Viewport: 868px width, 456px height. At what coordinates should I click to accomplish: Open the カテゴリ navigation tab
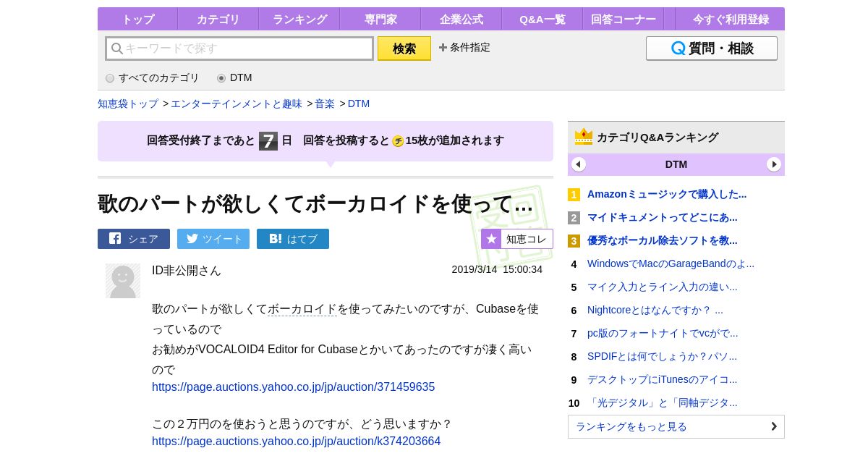218,19
